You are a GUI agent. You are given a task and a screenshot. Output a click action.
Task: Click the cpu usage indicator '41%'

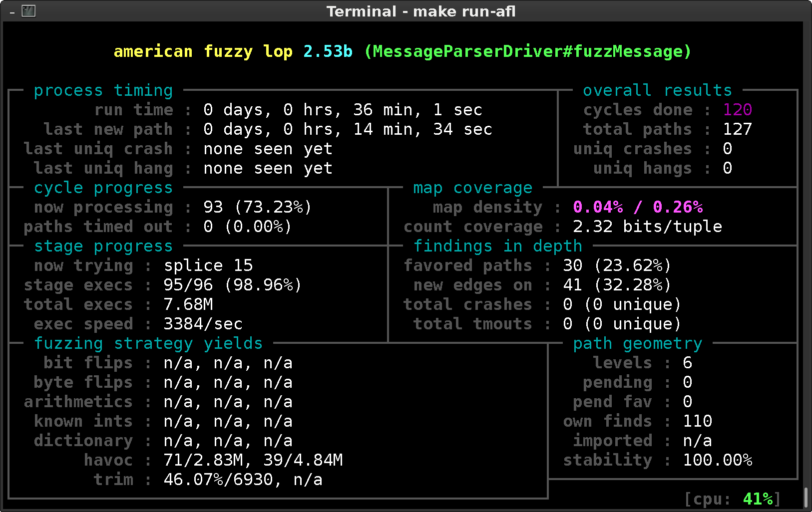coord(758,499)
